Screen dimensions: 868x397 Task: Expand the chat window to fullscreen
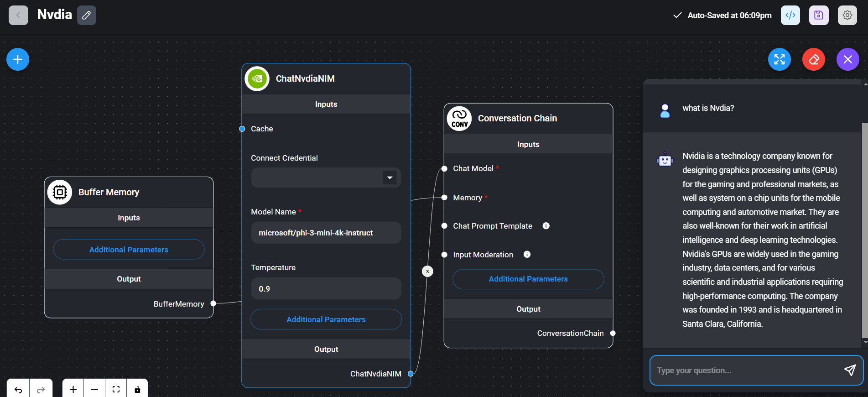pos(779,59)
